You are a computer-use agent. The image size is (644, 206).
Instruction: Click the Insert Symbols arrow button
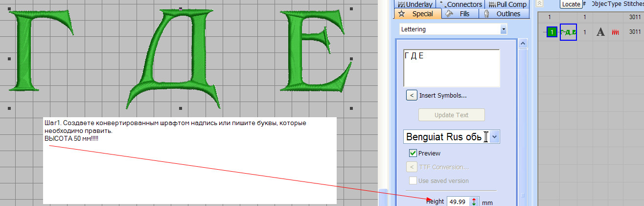click(x=412, y=95)
